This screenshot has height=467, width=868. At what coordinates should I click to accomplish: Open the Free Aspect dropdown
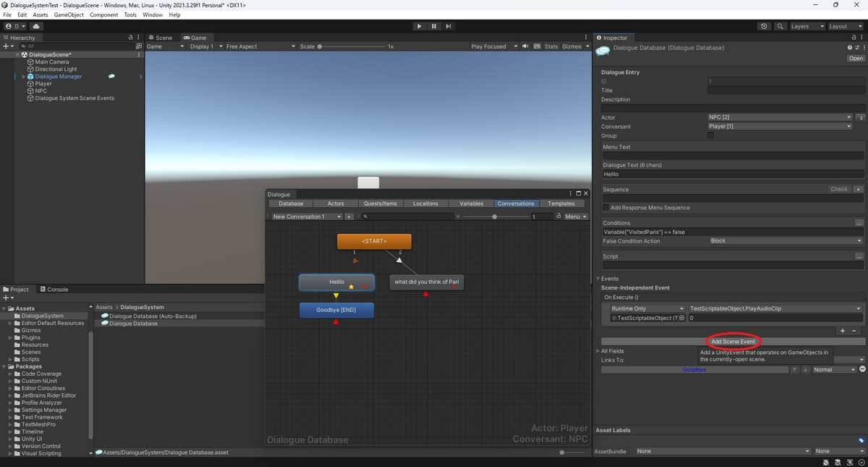260,46
